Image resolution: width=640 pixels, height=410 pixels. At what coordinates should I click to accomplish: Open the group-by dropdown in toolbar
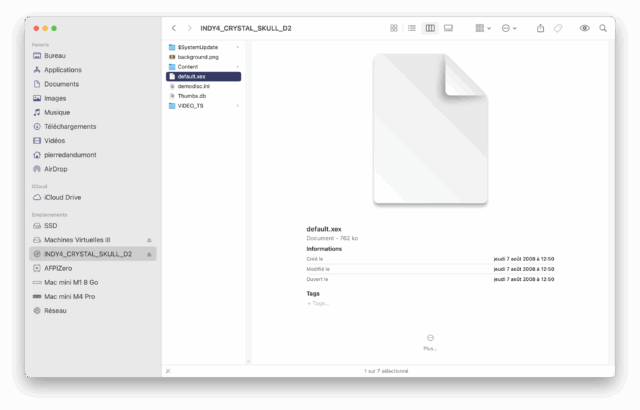[483, 28]
